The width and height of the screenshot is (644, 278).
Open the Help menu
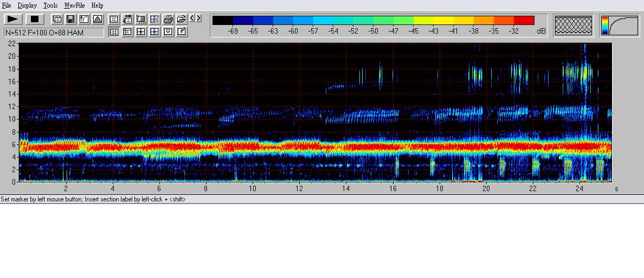pos(97,5)
